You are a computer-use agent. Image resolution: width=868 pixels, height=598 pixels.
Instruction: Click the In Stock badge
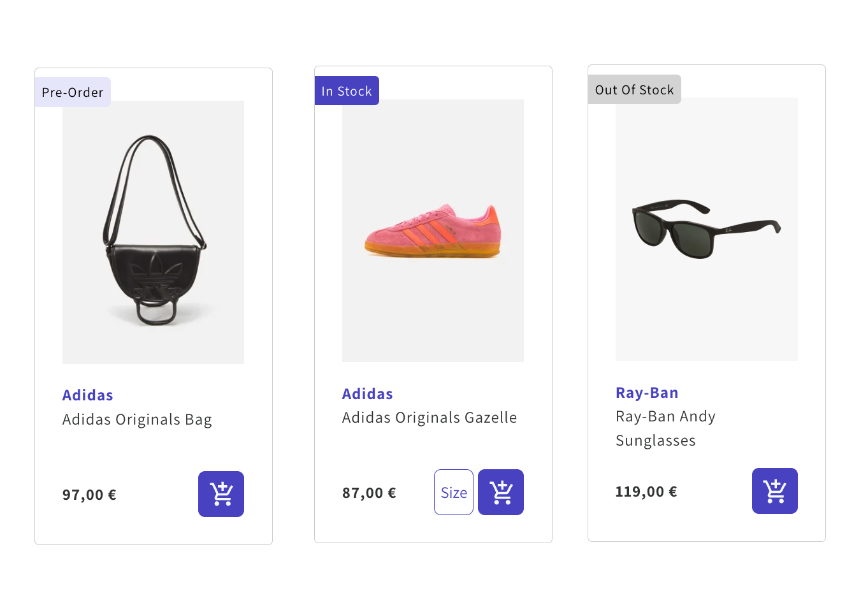pyautogui.click(x=347, y=91)
